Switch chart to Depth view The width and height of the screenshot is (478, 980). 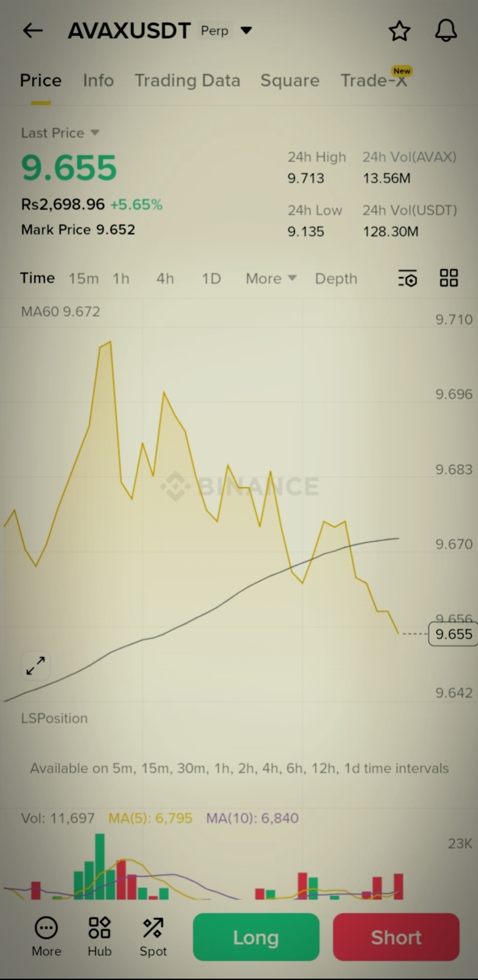click(x=336, y=278)
